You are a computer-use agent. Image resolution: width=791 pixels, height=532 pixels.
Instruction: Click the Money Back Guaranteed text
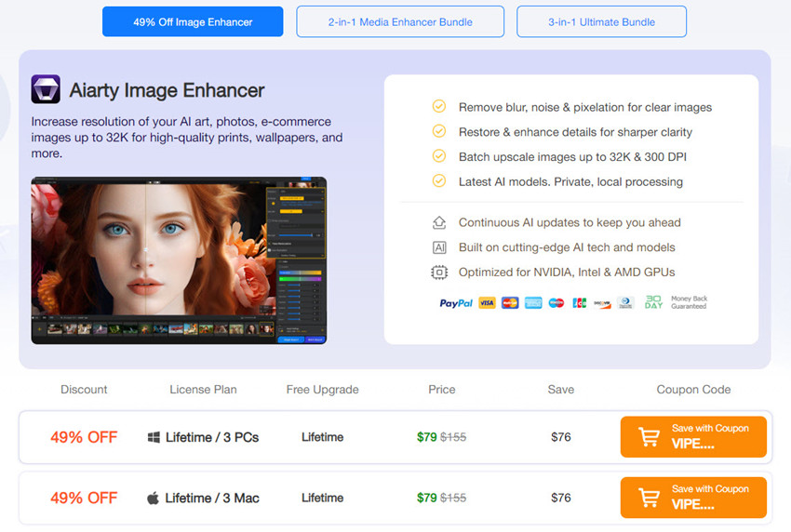coord(689,302)
